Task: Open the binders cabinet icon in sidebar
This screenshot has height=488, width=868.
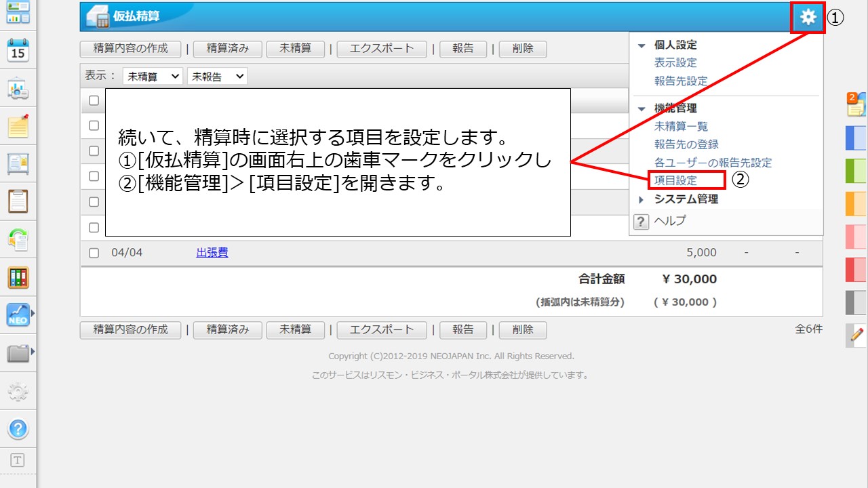Action: click(x=18, y=277)
